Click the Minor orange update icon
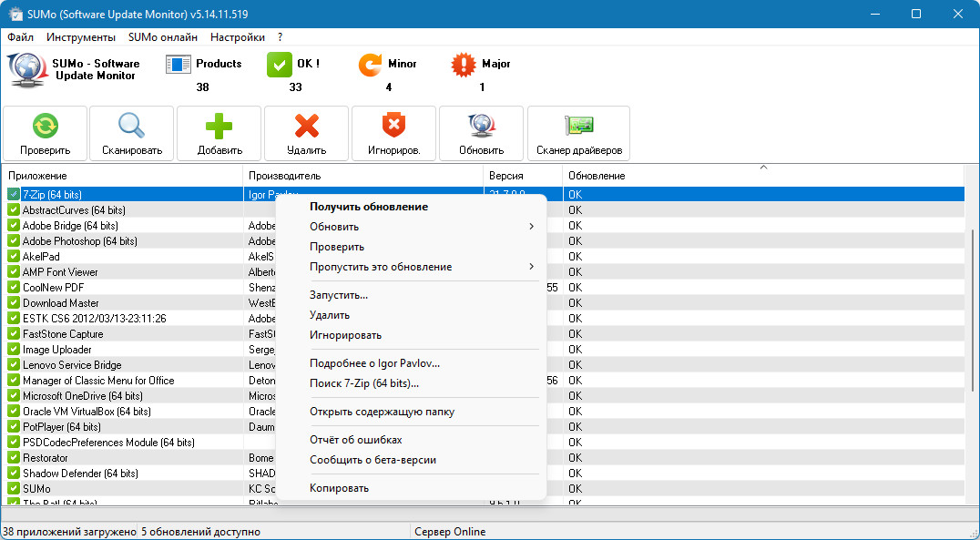 tap(371, 65)
